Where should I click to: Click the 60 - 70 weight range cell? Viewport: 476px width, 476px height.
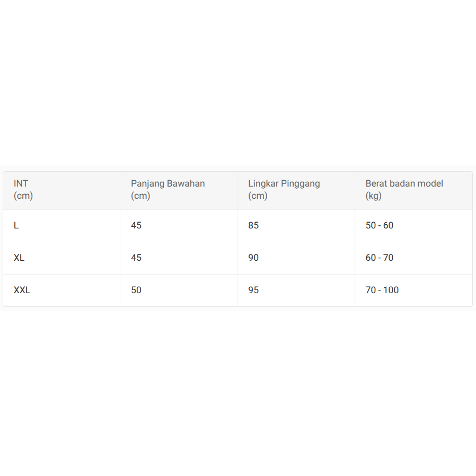click(x=380, y=258)
